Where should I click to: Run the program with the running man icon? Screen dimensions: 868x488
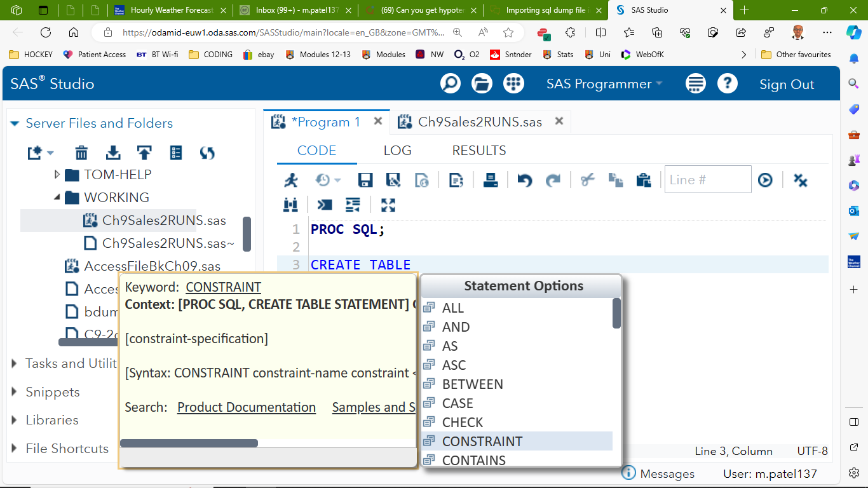291,180
